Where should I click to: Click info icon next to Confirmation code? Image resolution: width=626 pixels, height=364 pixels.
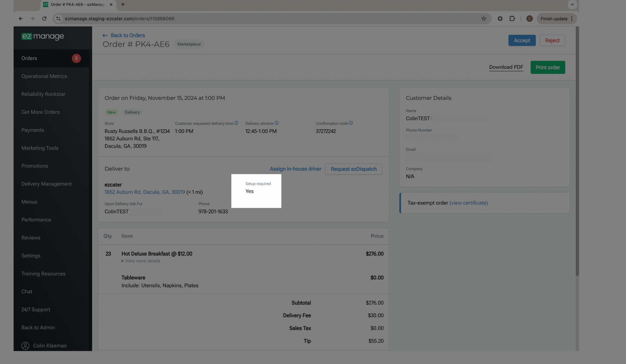[x=351, y=123]
